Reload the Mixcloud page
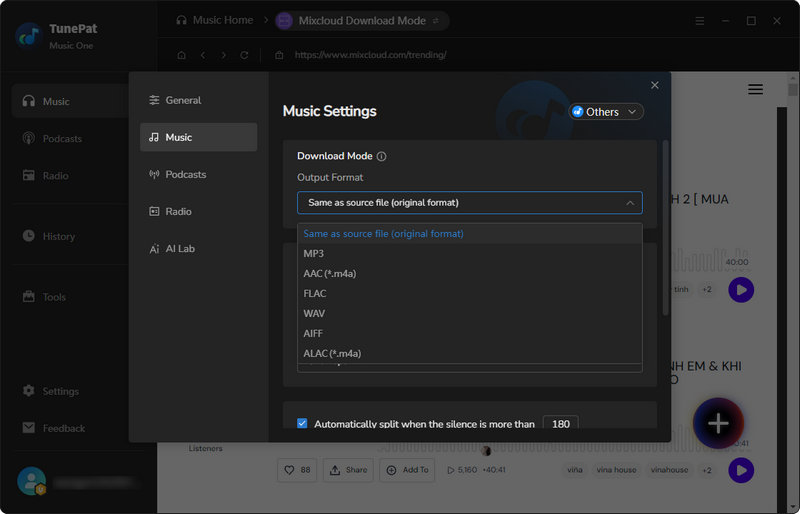 244,55
